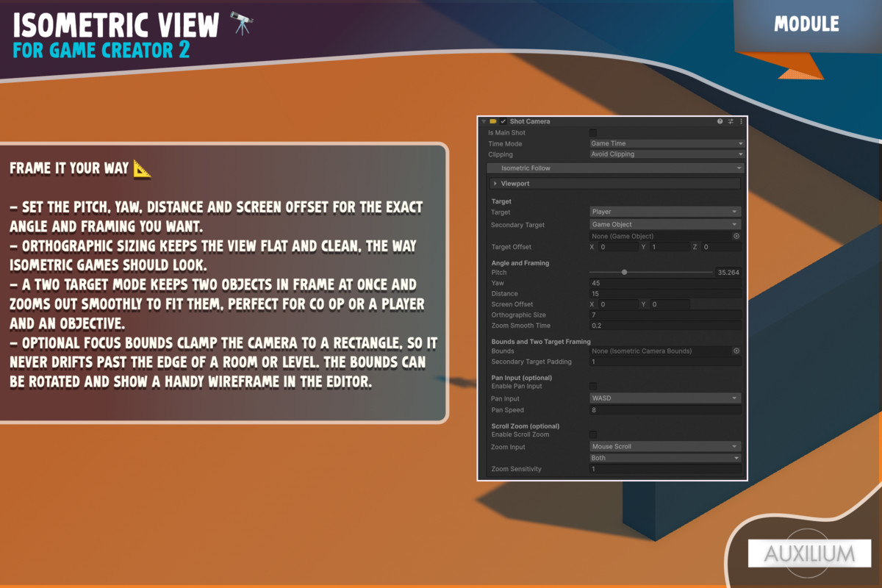
Task: Open the Shot Camera three-dot context menu
Action: tap(742, 121)
